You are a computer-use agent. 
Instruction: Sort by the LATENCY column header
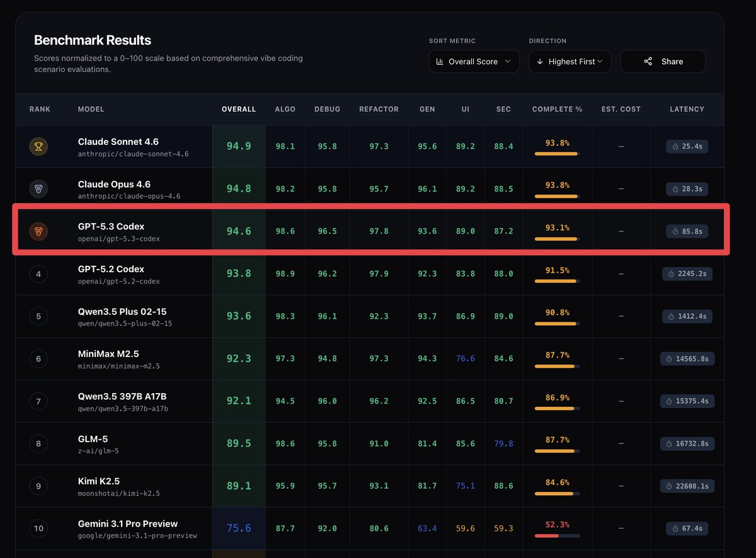tap(687, 109)
